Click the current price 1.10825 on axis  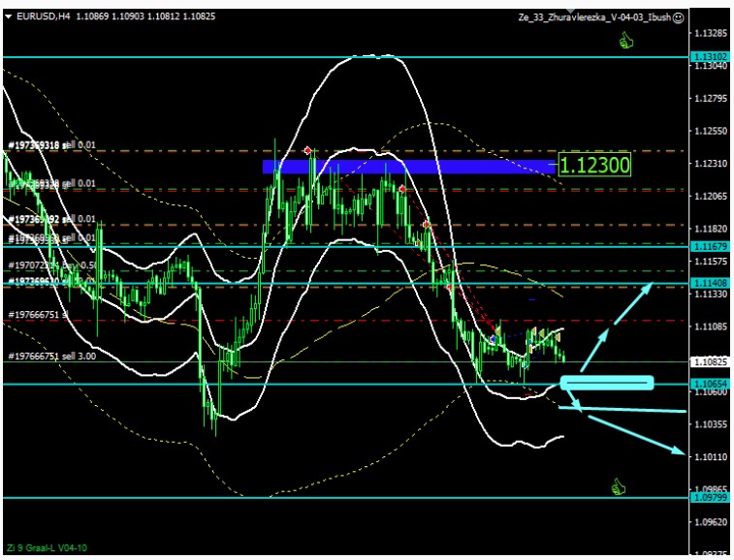pyautogui.click(x=710, y=361)
